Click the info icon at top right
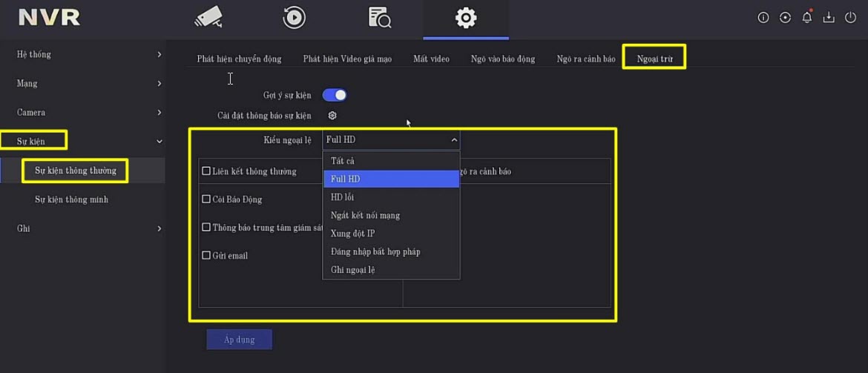This screenshot has height=373, width=868. coord(763,18)
